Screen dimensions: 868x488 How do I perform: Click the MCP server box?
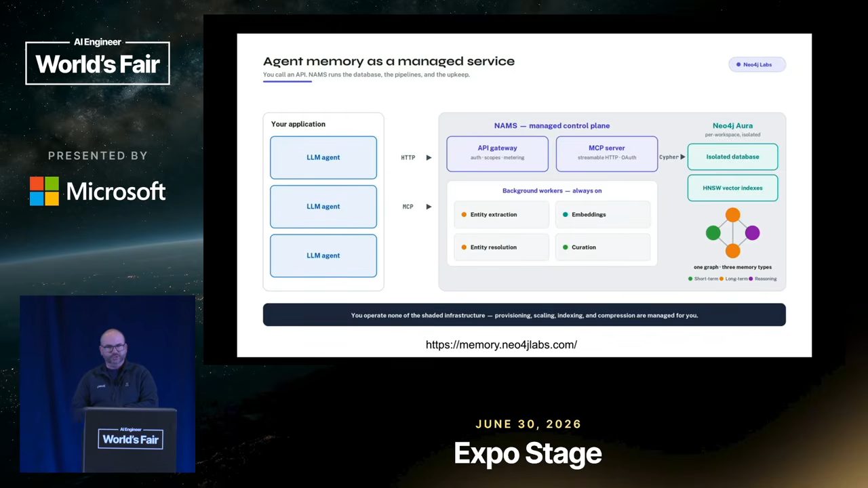pos(606,154)
